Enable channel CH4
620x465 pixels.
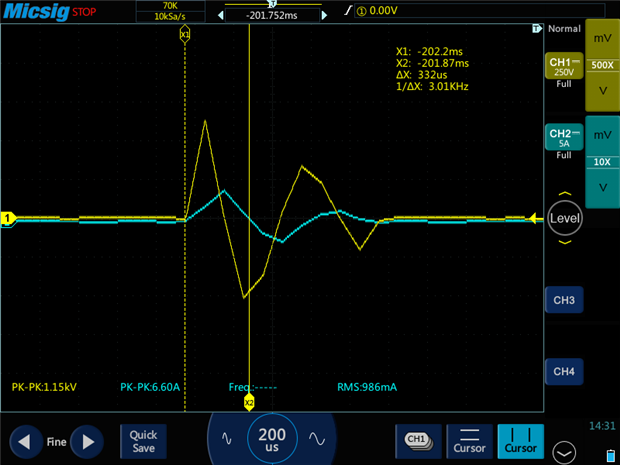564,372
